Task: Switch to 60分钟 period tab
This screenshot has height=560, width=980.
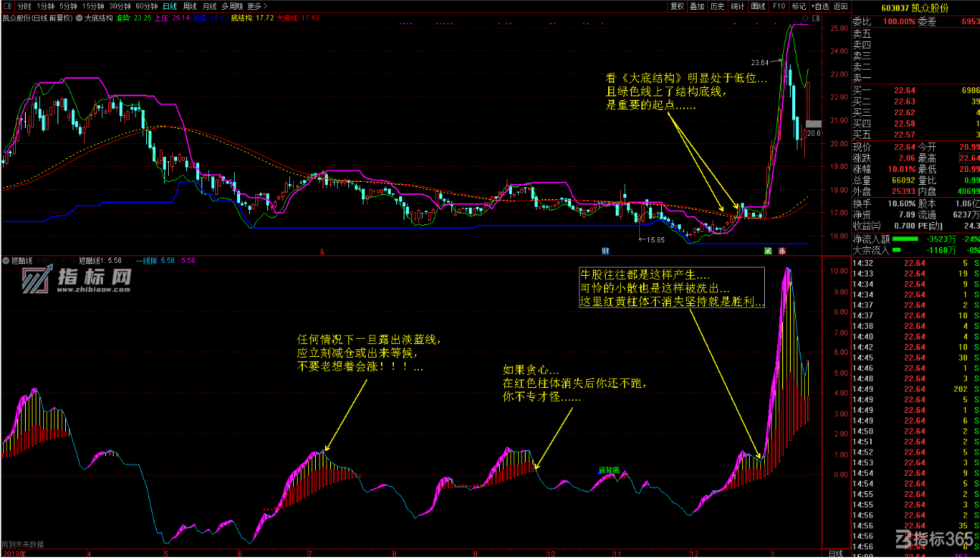Action: [147, 5]
